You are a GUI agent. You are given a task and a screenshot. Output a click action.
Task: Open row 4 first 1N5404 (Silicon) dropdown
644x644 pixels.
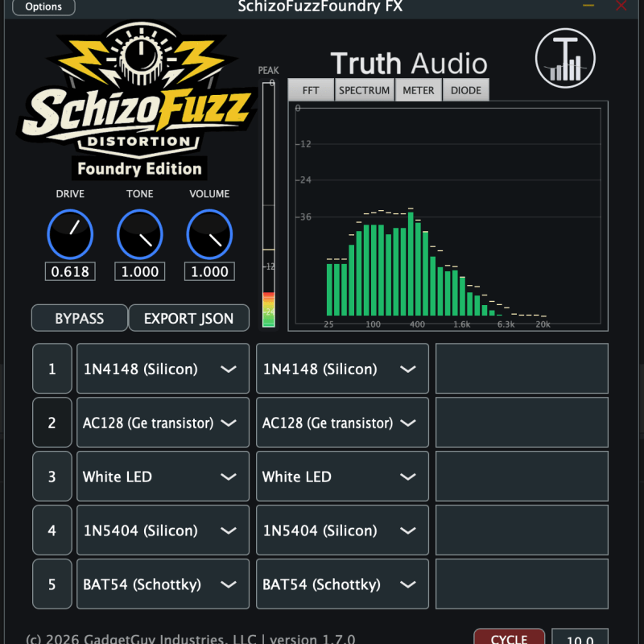[163, 530]
